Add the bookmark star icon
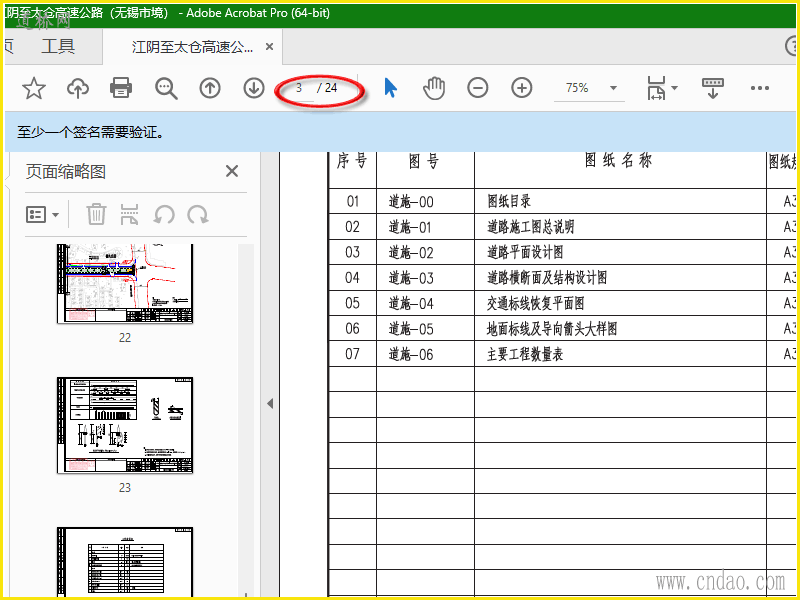 click(x=34, y=88)
